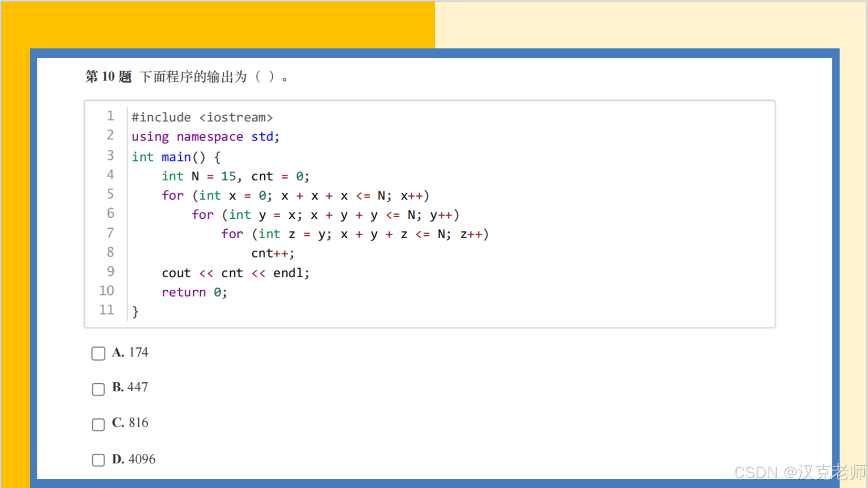Click the for loop line with "x++"
The image size is (868, 488).
tap(295, 196)
